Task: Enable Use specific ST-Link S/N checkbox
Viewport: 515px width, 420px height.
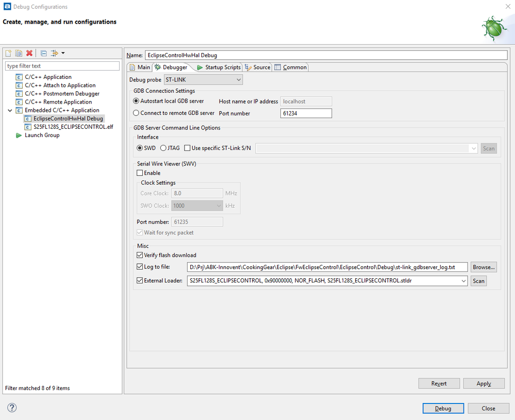Action: (187, 148)
